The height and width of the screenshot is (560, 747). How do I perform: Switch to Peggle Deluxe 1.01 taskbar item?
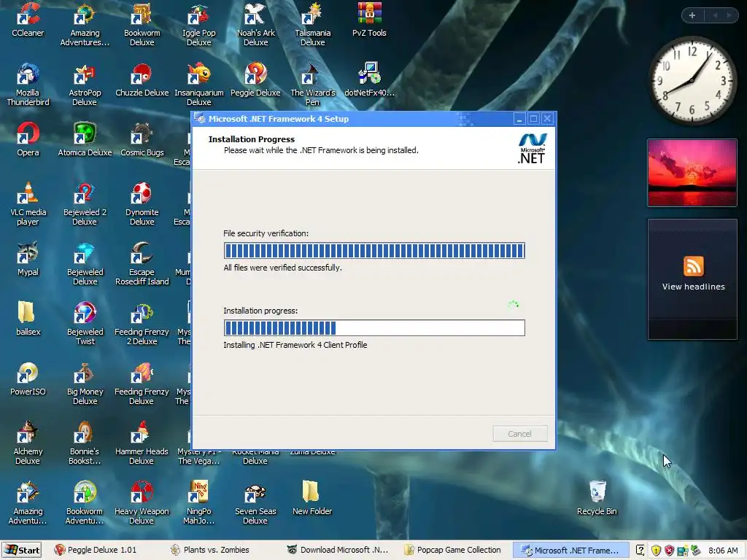[96, 550]
